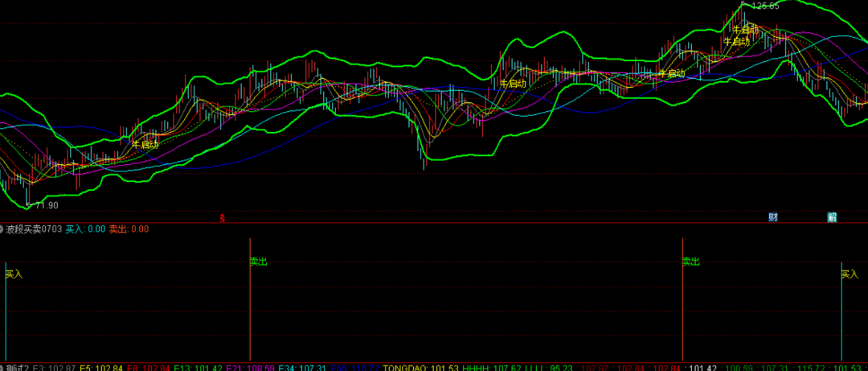The image size is (868, 371).
Task: Click the E13: 101.42 value
Action: (x=199, y=367)
